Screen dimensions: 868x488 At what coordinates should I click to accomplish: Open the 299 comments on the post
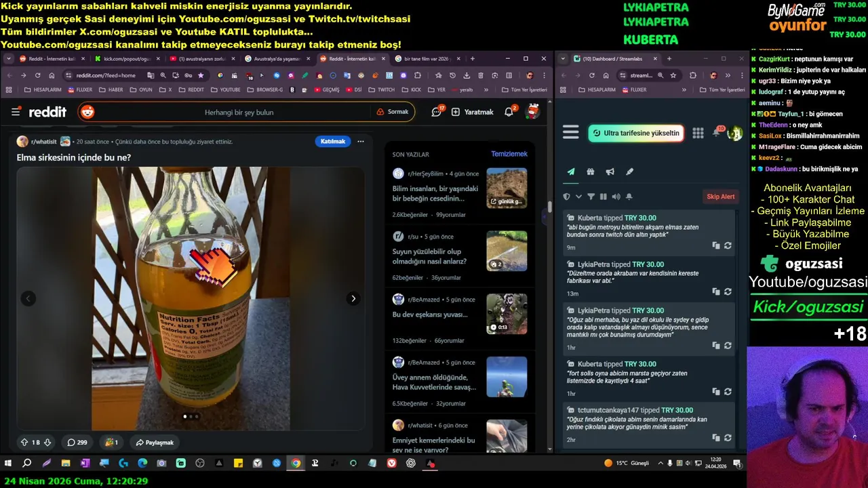(77, 442)
